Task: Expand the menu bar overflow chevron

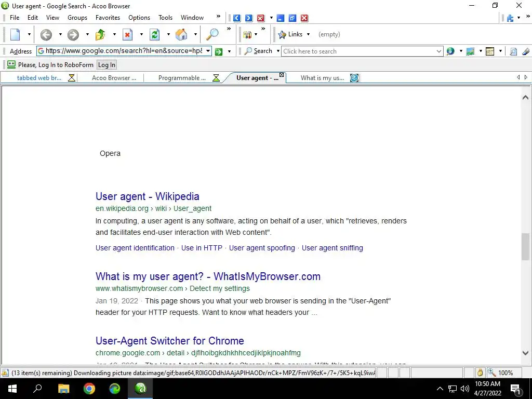Action: pos(218,16)
